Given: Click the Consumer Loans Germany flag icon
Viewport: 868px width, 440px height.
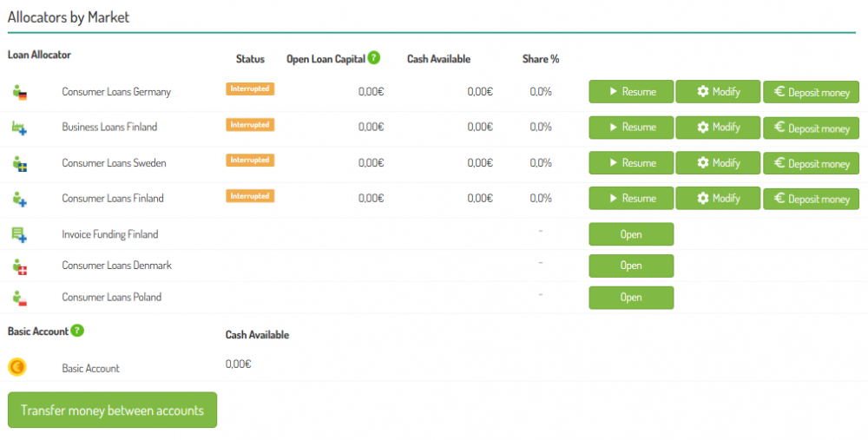Looking at the screenshot, I should pos(19,92).
